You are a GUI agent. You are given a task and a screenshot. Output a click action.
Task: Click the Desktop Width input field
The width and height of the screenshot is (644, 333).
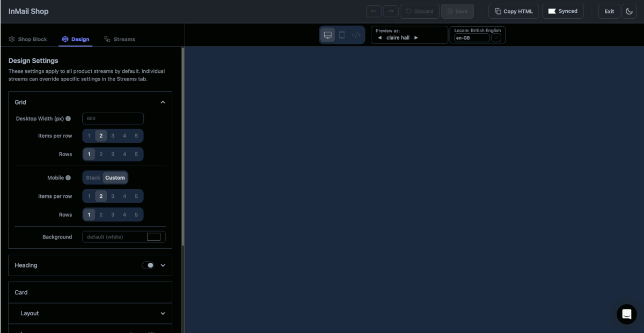tap(113, 119)
